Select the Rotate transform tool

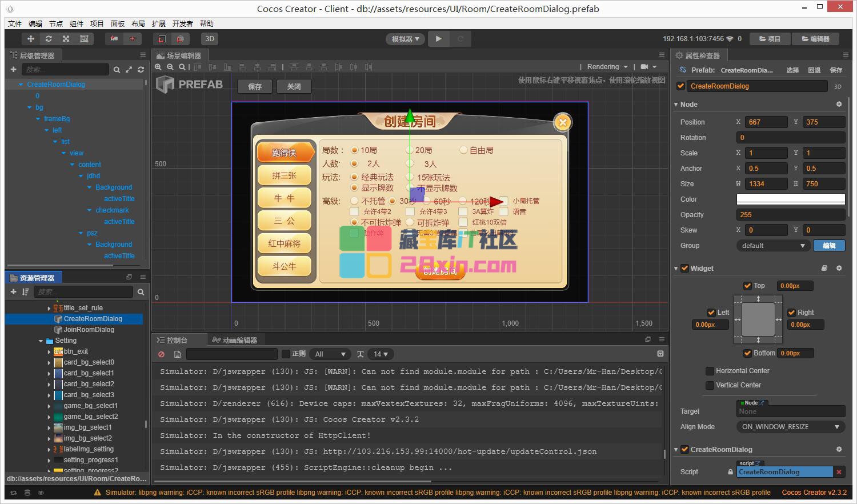tap(49, 39)
